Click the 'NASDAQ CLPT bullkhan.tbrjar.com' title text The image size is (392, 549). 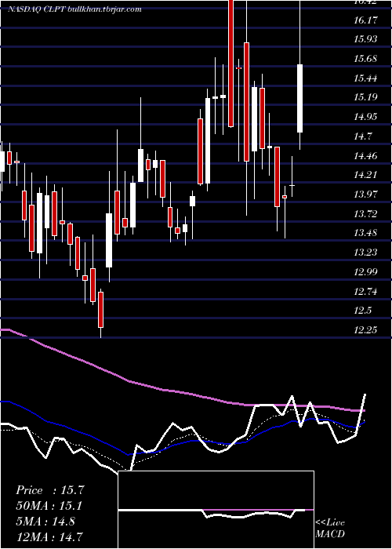(x=74, y=9)
